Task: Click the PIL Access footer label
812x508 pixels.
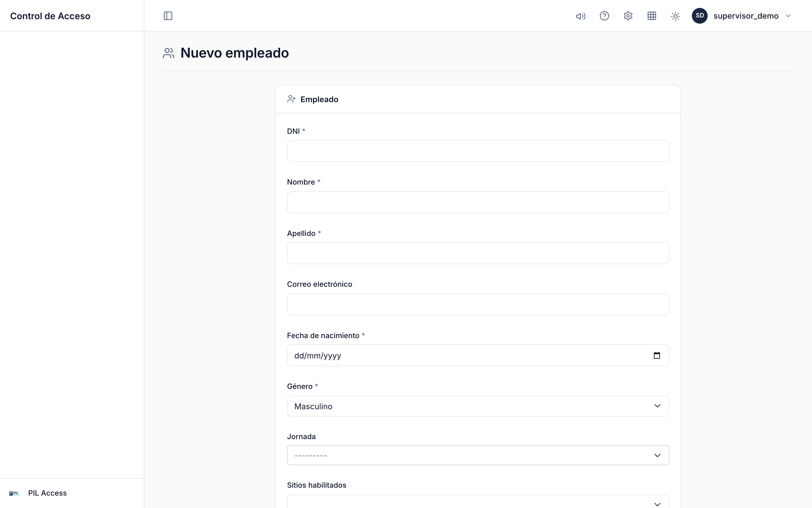Action: click(x=47, y=493)
